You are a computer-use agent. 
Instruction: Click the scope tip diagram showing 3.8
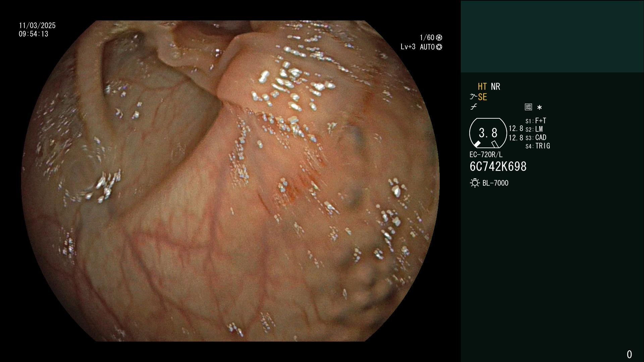pos(488,133)
